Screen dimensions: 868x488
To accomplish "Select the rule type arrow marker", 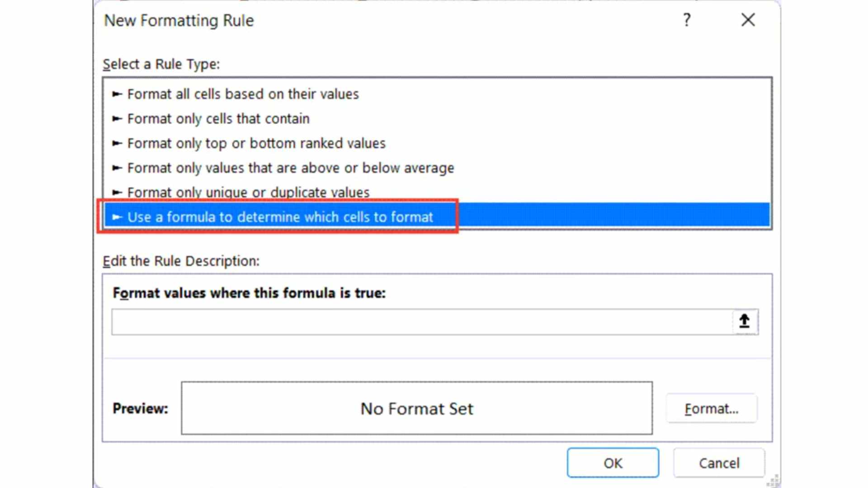I will [x=117, y=217].
